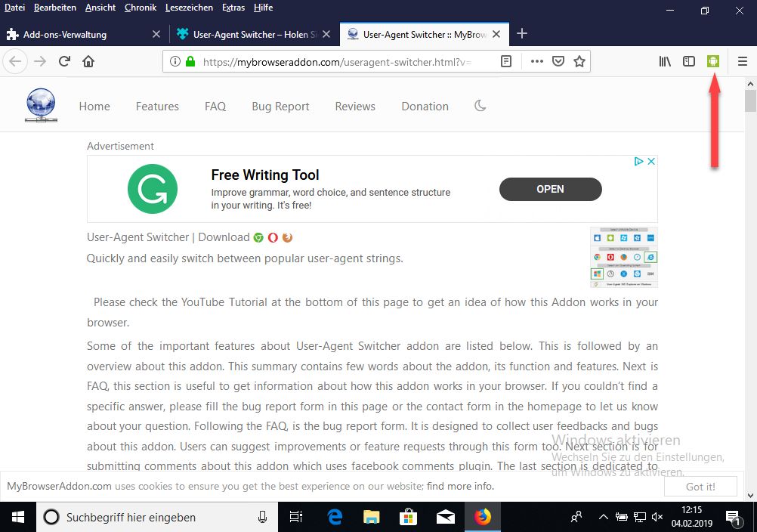The width and height of the screenshot is (757, 532).
Task: Accept cookies with Got it! button
Action: point(700,486)
